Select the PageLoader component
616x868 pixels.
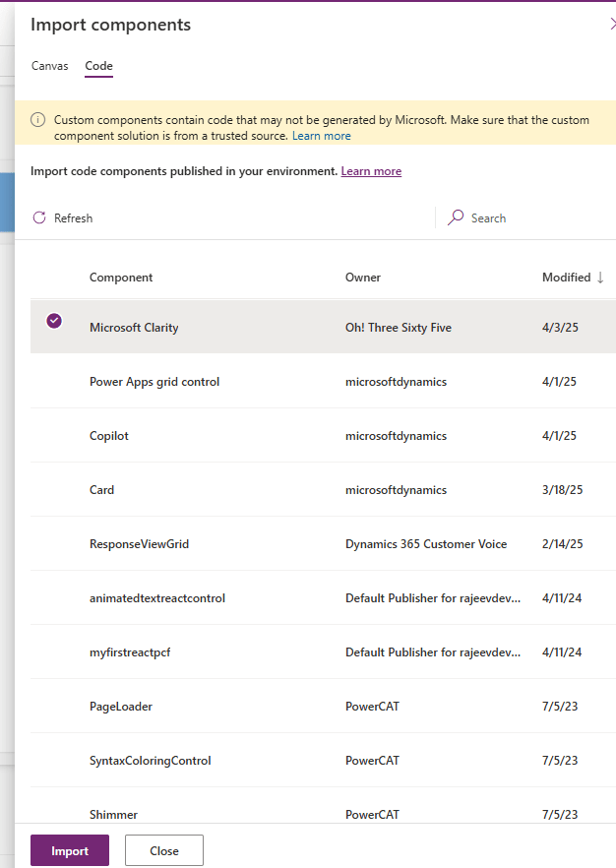[121, 707]
